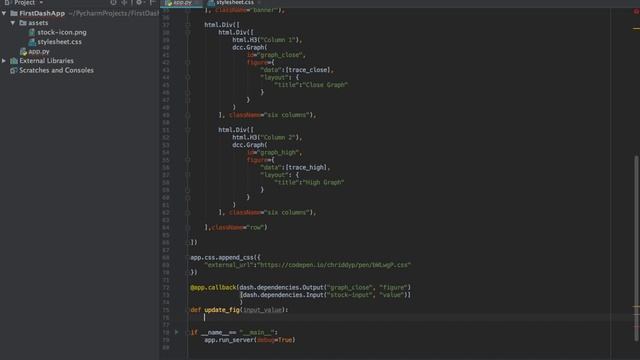Click the FirstDashApp project folder icon
The width and height of the screenshot is (640, 360).
(14, 13)
